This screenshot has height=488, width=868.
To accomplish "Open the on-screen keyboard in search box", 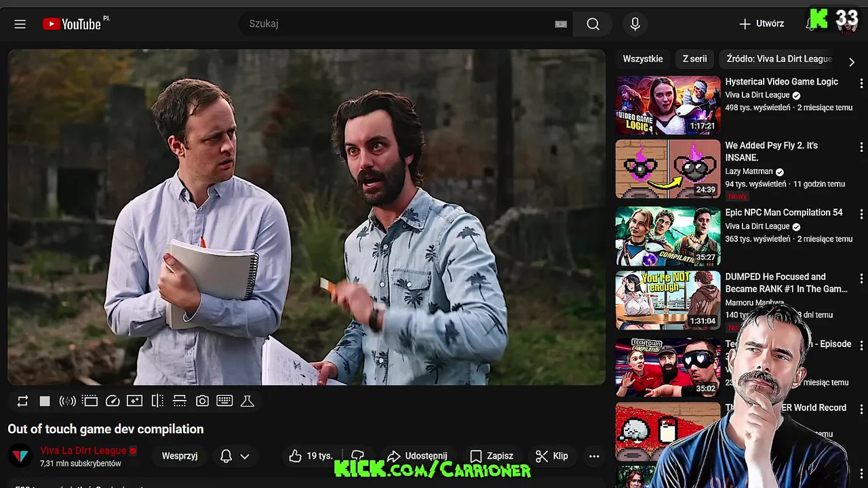I will click(x=561, y=24).
